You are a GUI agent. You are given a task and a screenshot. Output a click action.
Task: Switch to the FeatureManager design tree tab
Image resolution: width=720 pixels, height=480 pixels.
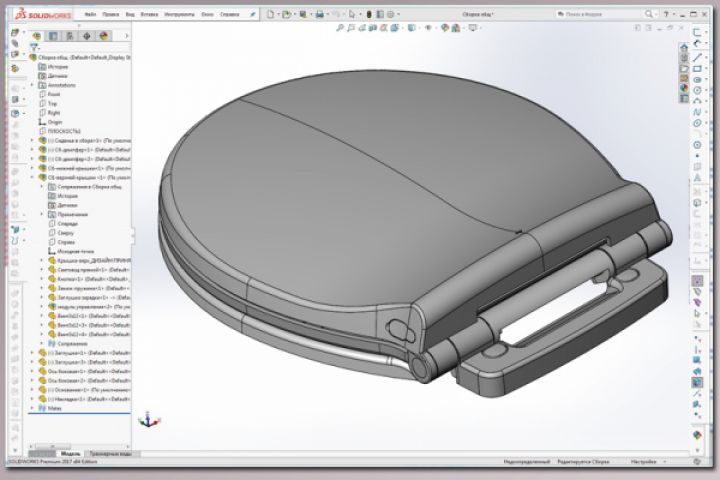tap(36, 36)
